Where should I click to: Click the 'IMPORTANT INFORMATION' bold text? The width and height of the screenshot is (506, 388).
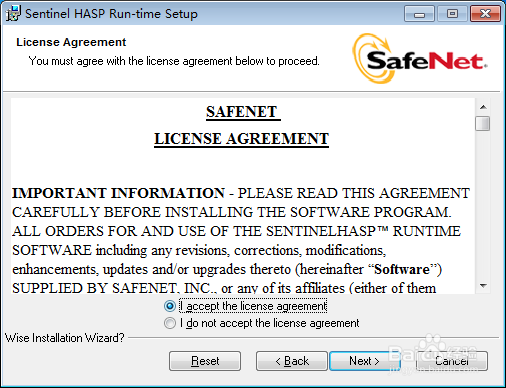point(119,193)
